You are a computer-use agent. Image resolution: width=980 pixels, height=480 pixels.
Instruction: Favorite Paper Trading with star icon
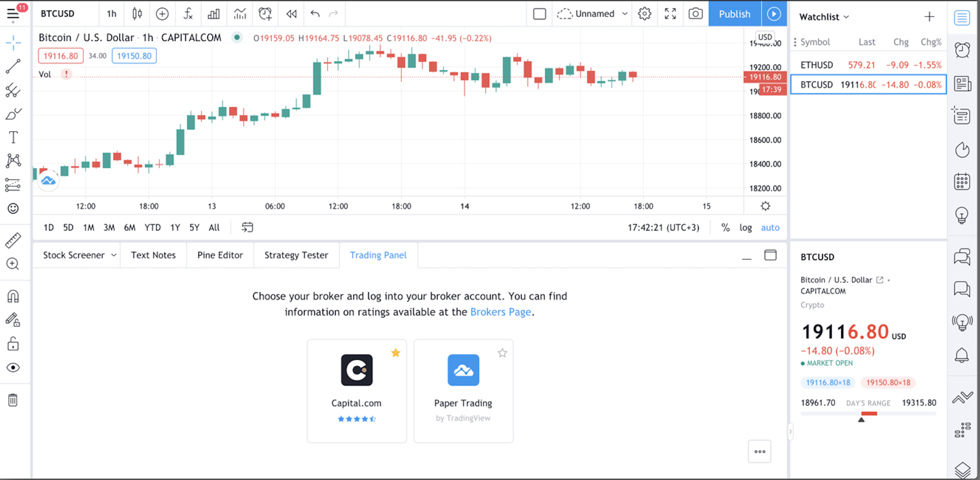[502, 353]
